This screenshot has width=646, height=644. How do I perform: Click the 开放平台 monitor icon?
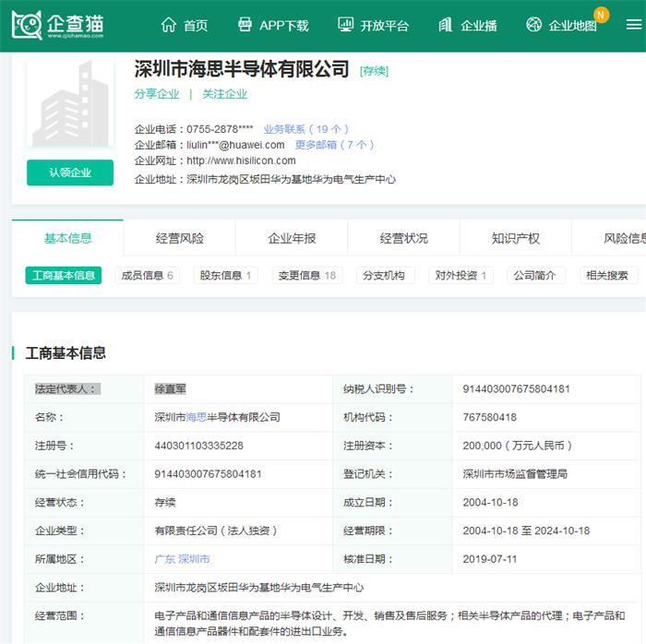pyautogui.click(x=345, y=25)
